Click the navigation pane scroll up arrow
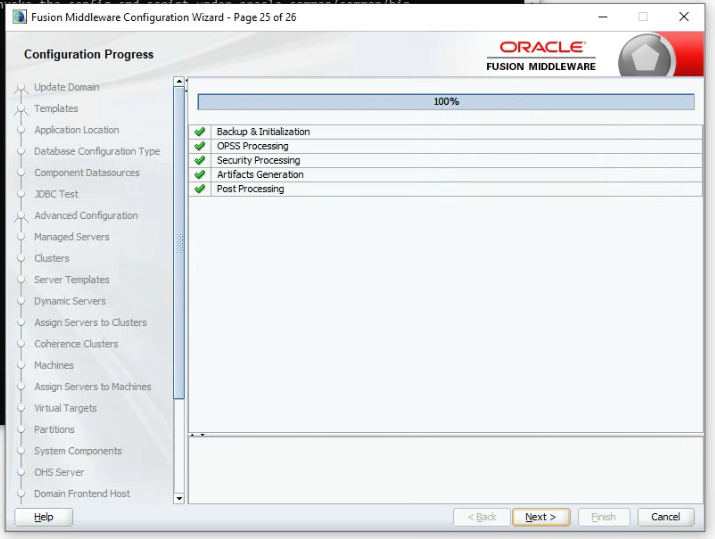715x539 pixels. click(x=179, y=81)
